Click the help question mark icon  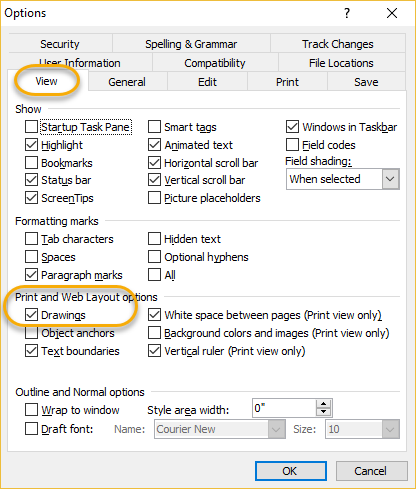347,13
